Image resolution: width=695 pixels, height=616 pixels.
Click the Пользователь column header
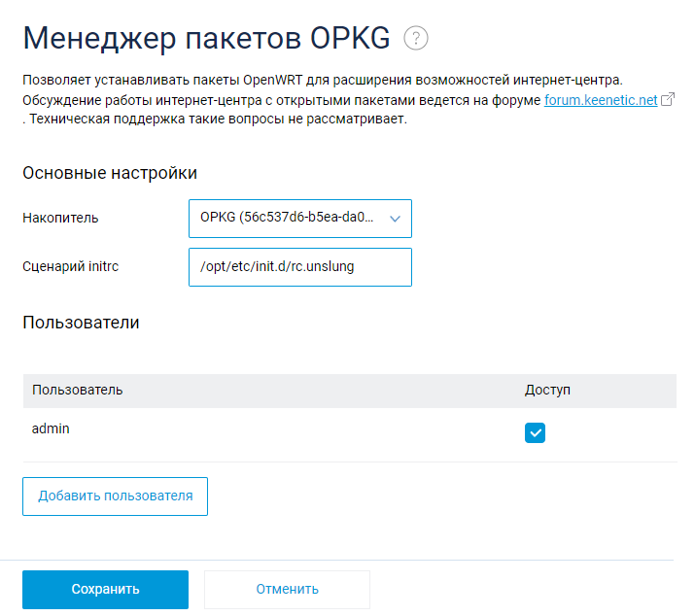point(78,390)
